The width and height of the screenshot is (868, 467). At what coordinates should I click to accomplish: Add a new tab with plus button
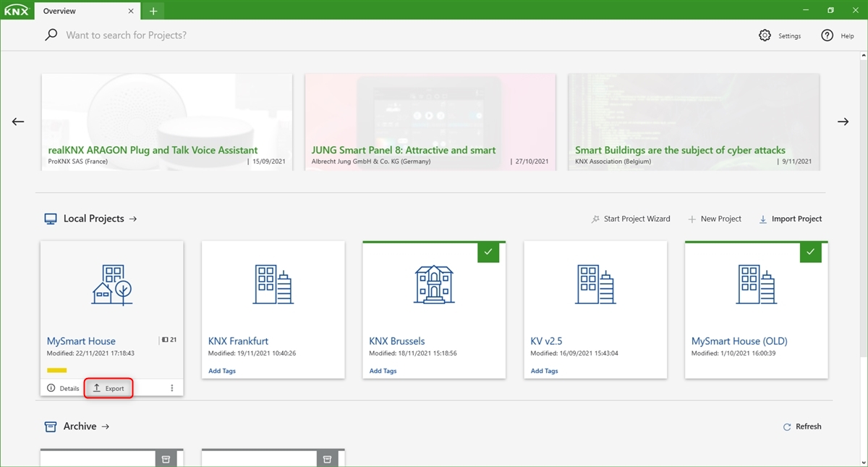tap(153, 12)
